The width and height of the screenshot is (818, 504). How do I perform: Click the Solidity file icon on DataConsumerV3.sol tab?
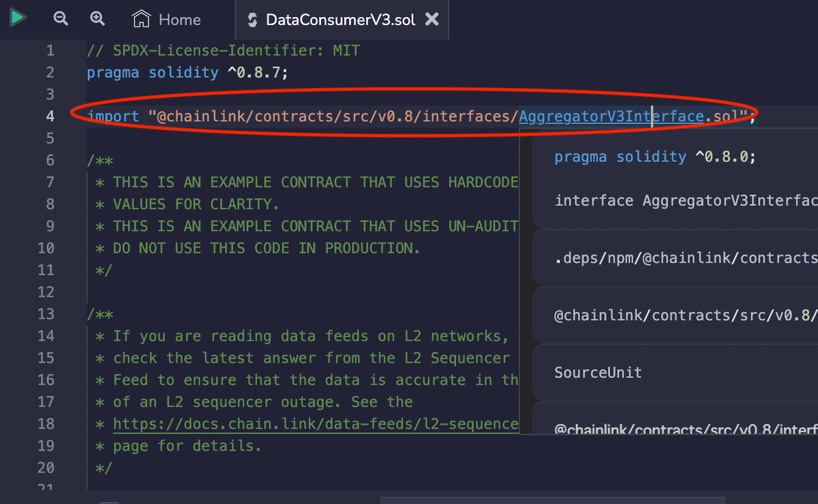(252, 20)
